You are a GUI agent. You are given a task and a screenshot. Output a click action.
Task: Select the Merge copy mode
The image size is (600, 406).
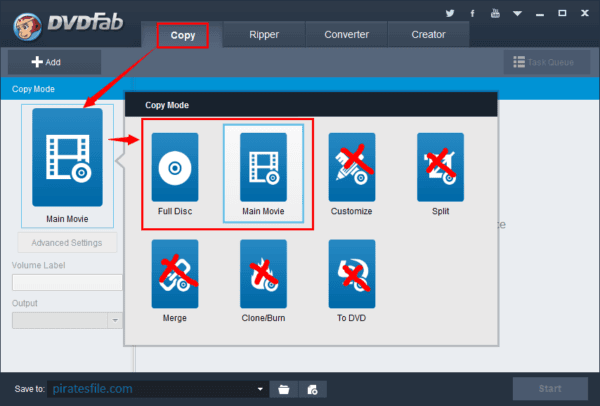point(175,281)
